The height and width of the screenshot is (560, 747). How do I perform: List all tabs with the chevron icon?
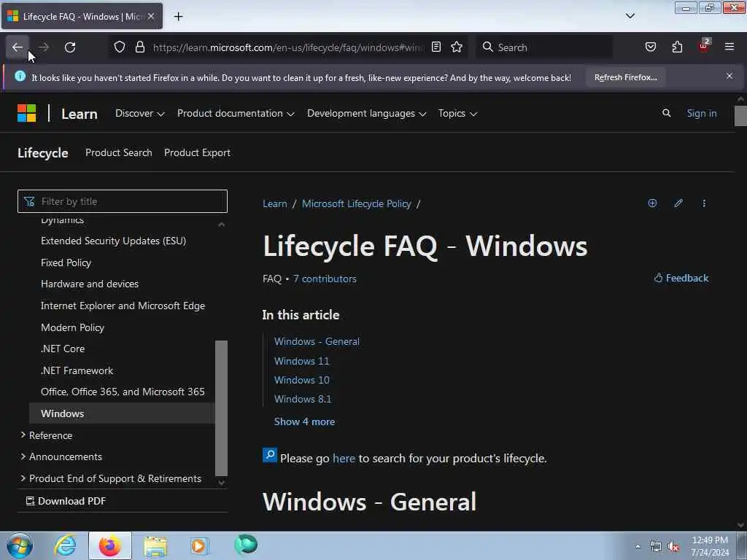pyautogui.click(x=630, y=16)
